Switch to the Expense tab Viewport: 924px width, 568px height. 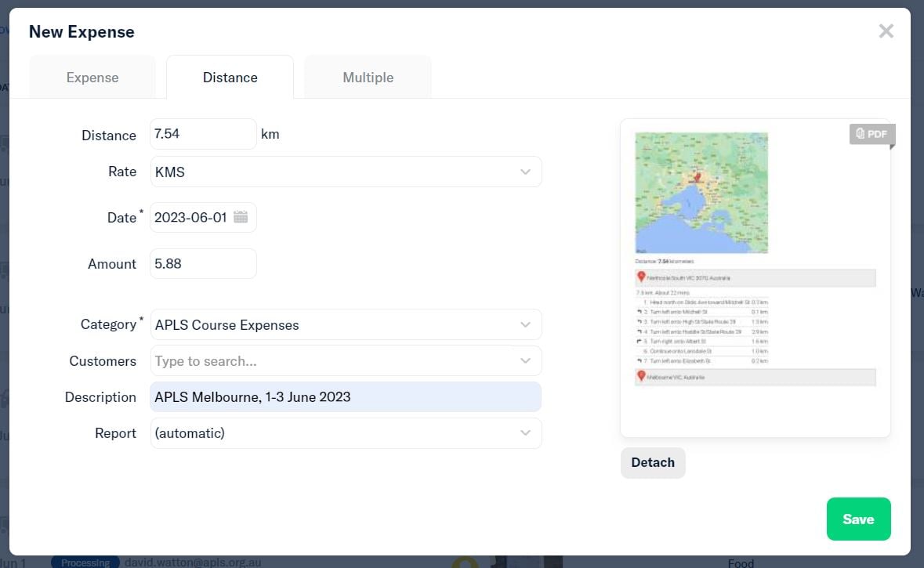tap(92, 77)
